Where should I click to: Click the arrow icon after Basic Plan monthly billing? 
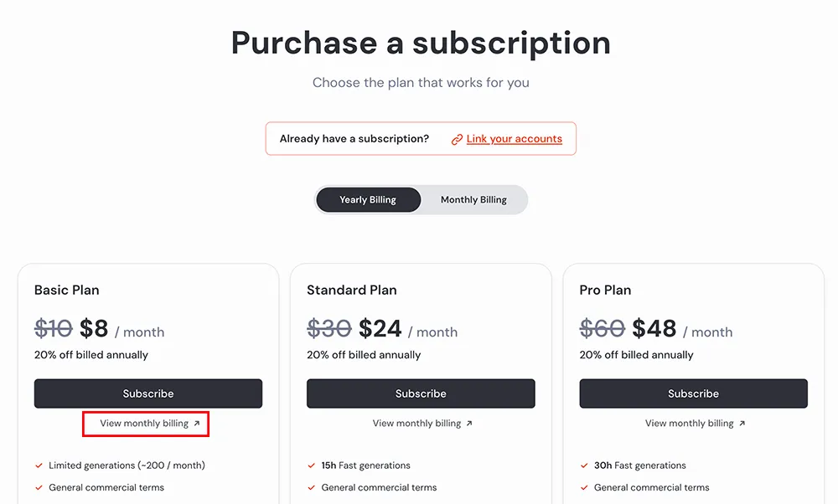pos(197,424)
